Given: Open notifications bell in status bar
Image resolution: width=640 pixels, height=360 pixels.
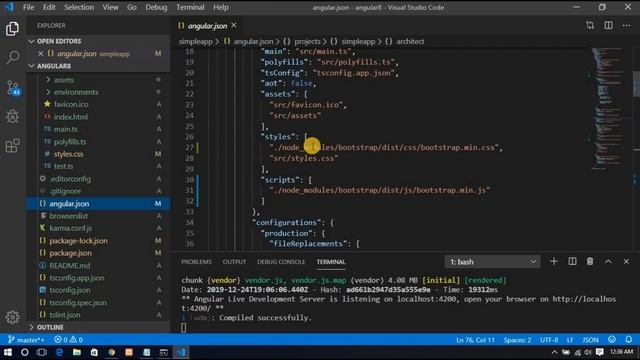Looking at the screenshot, I should click(x=629, y=340).
